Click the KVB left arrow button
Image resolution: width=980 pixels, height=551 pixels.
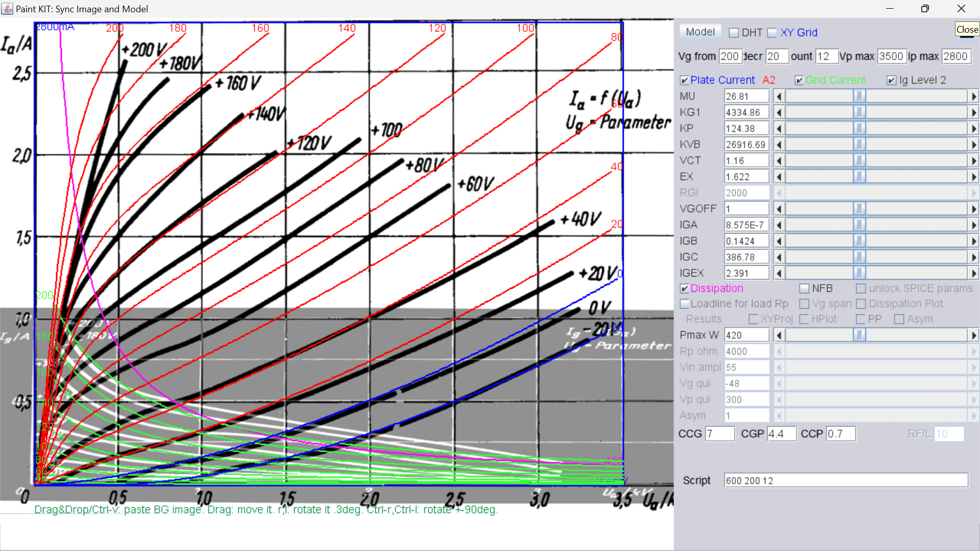tap(779, 145)
